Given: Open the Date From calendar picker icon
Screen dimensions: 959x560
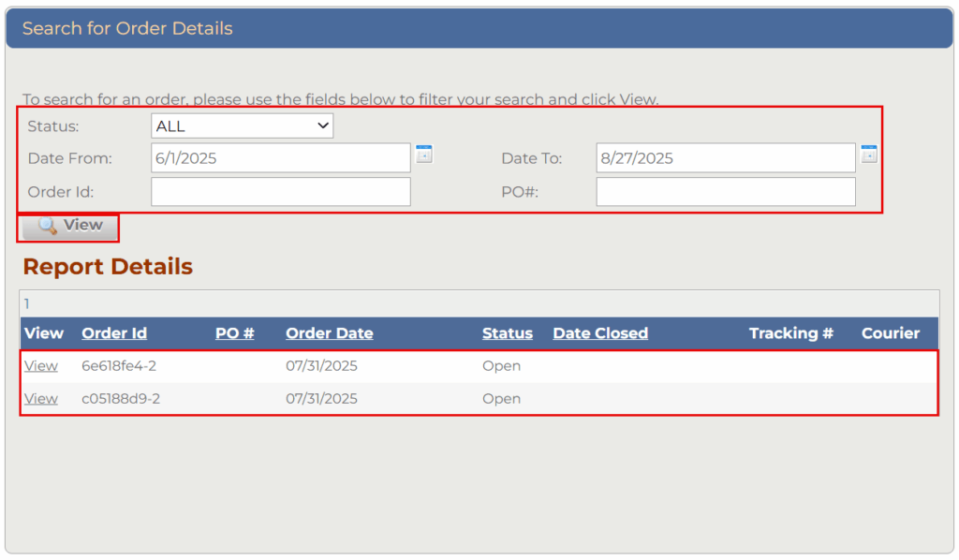Looking at the screenshot, I should click(x=424, y=155).
